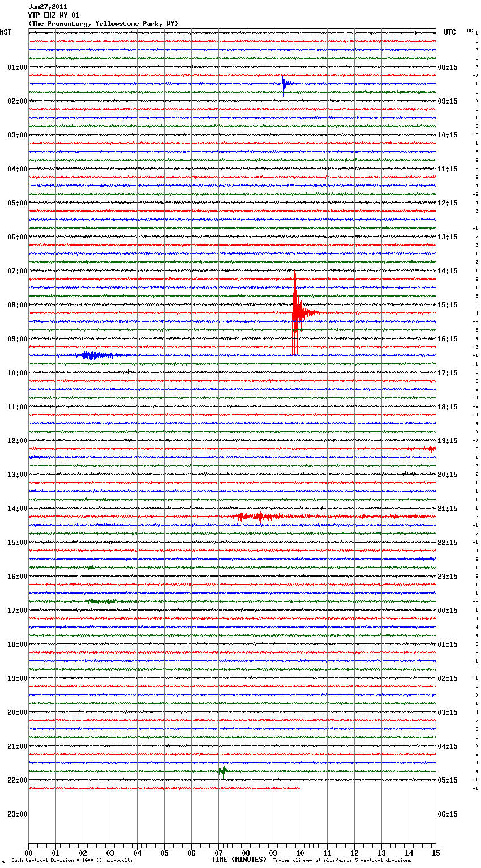Image resolution: width=481 pixels, height=868 pixels.
Task: Select the '12:00' MST time label
Action: click(18, 441)
